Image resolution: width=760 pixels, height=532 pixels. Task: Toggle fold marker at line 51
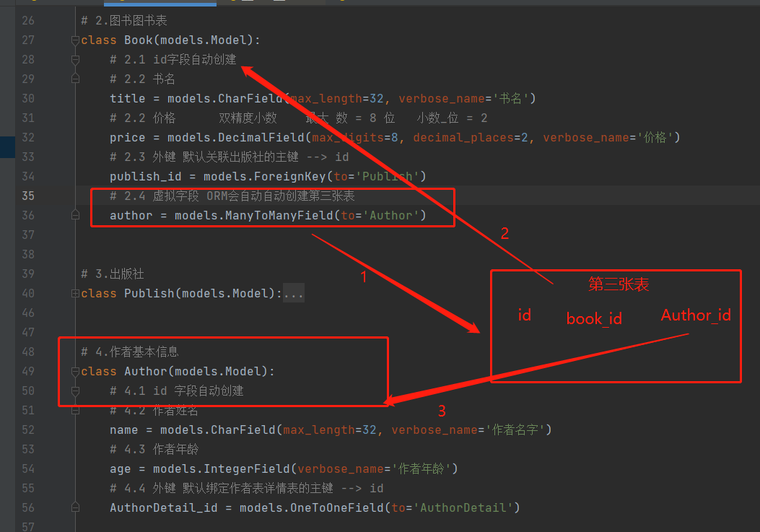tap(75, 410)
